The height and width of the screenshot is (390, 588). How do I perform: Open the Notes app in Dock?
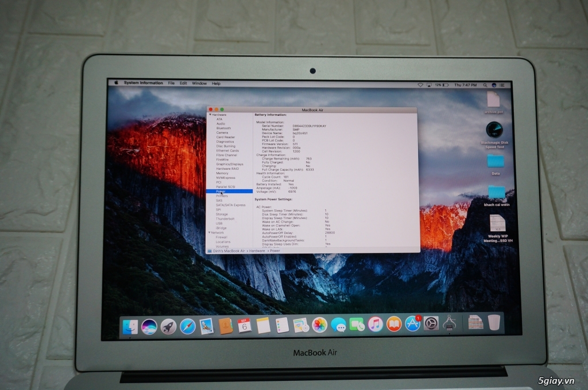[x=263, y=326]
